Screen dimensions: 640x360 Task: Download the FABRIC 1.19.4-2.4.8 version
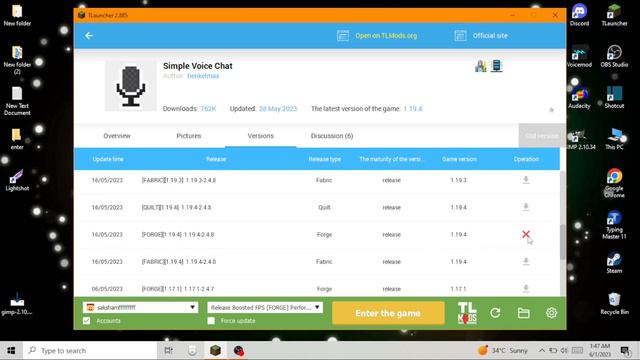526,261
